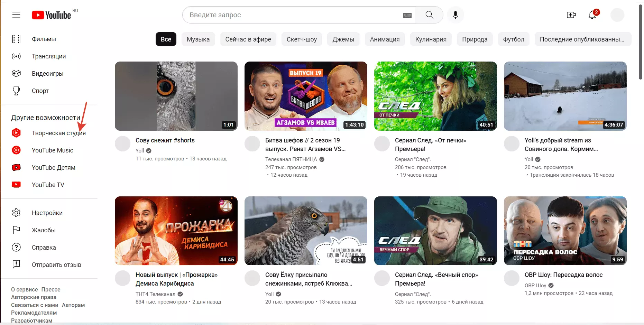Image resolution: width=644 pixels, height=325 pixels.
Task: Open the Сову снежит #shorts title
Action: tap(165, 140)
